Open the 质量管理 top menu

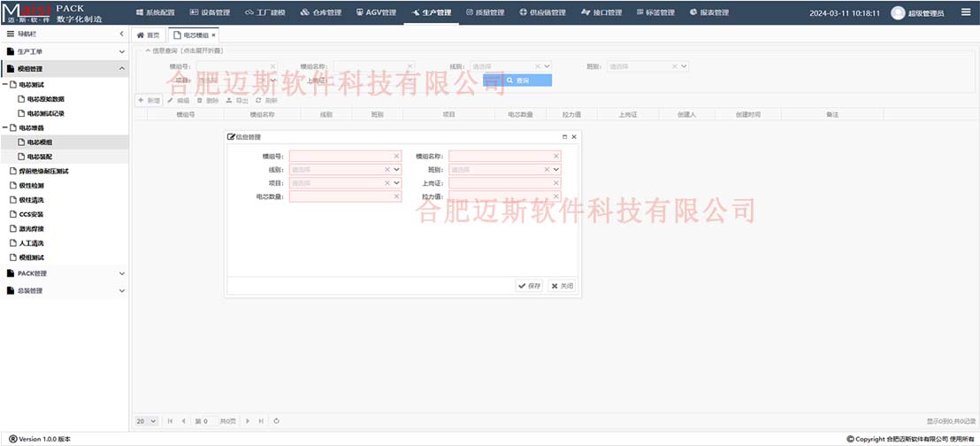click(485, 12)
